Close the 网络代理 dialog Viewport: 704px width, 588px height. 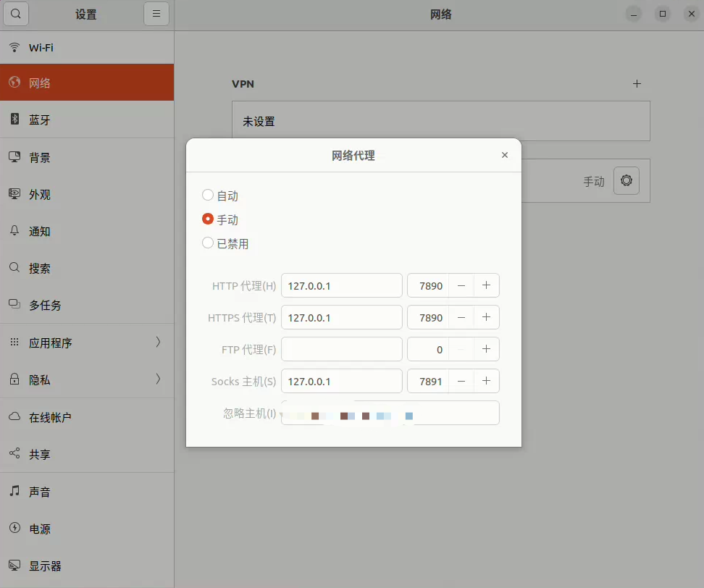505,155
